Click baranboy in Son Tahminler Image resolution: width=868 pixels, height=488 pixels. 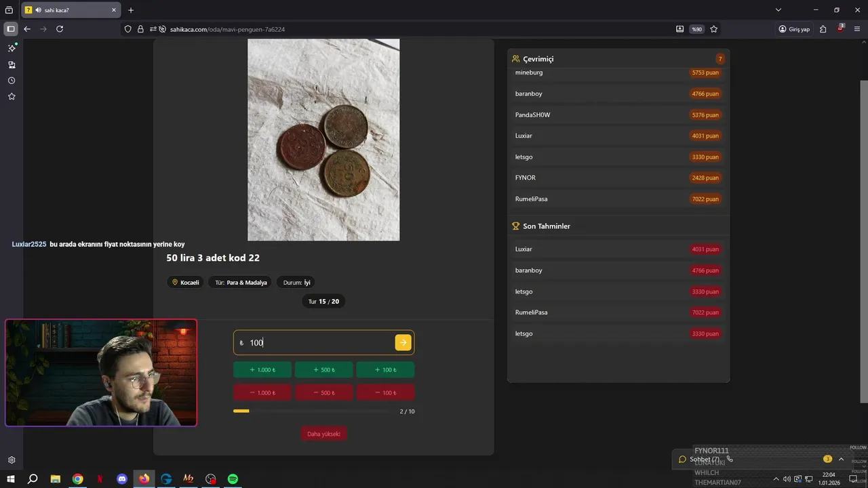coord(618,270)
